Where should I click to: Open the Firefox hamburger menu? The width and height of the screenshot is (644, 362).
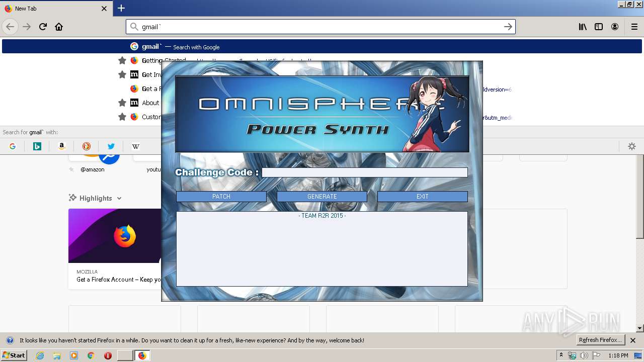[x=634, y=27]
